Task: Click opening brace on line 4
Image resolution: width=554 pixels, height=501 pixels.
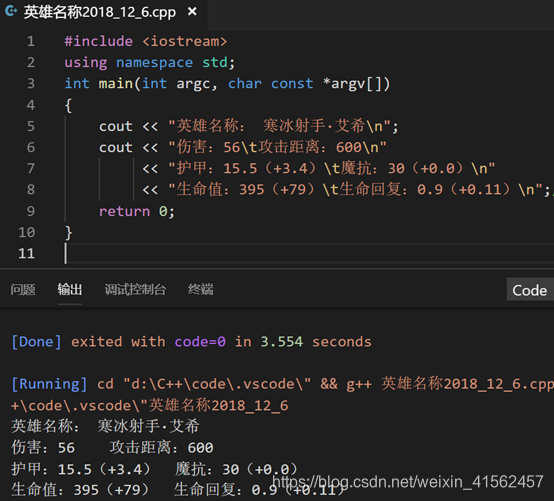Action: pos(69,105)
